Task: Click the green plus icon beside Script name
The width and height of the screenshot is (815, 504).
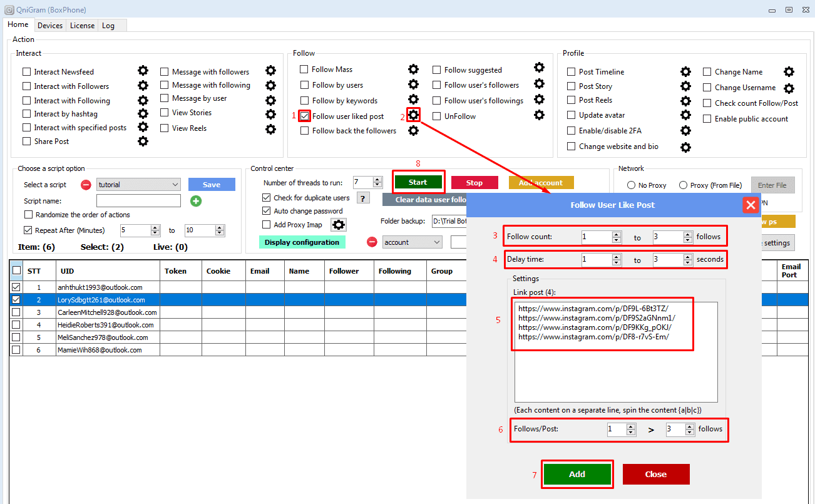Action: (196, 201)
